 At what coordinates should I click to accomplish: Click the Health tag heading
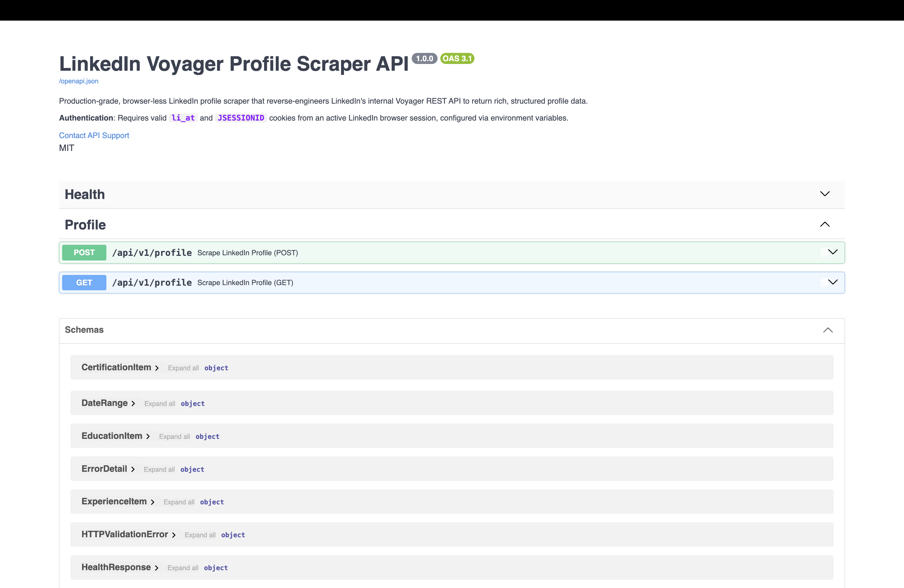tap(85, 194)
